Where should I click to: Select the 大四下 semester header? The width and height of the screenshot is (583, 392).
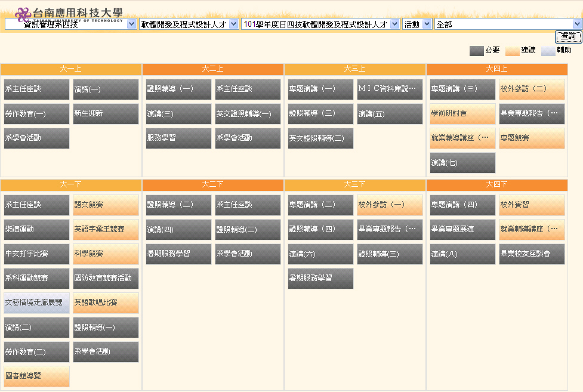pyautogui.click(x=496, y=184)
